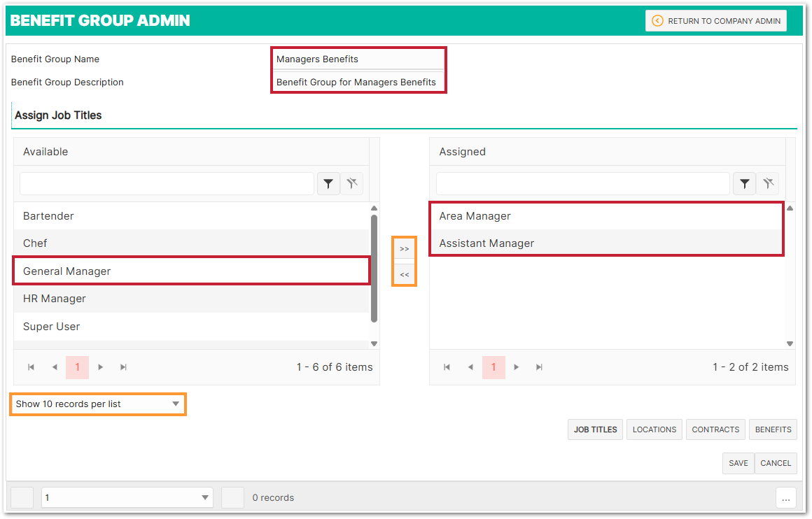The width and height of the screenshot is (812, 519).
Task: Switch to the Locations tab
Action: click(654, 429)
